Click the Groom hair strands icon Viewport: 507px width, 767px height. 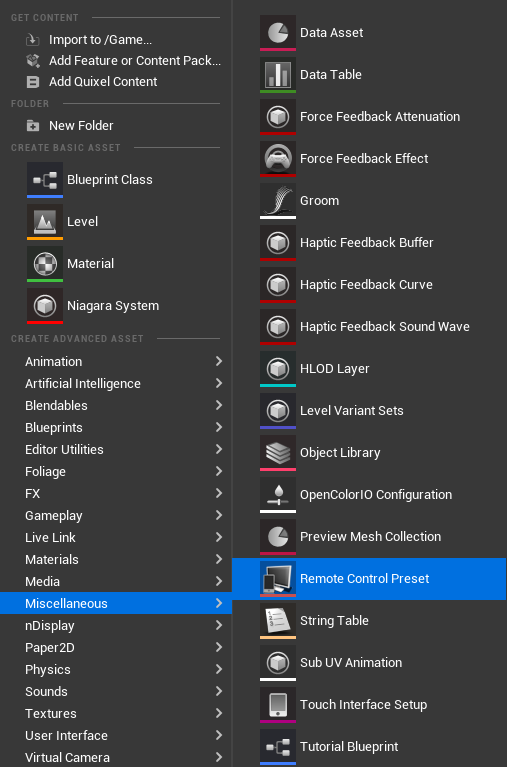pos(278,201)
